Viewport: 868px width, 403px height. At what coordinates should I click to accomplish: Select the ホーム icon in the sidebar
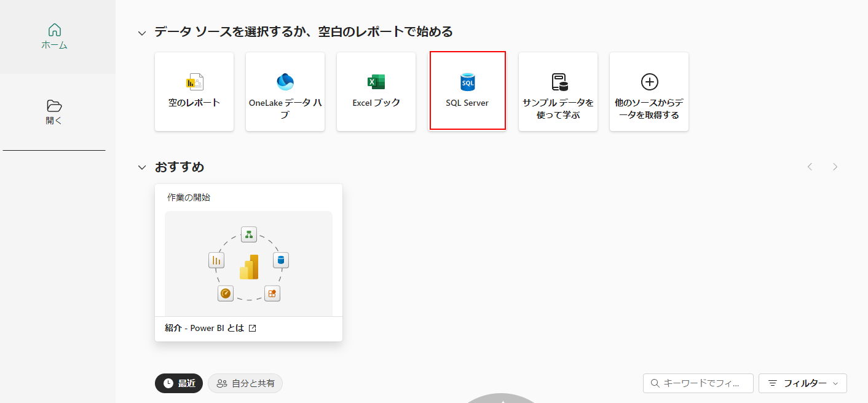(54, 29)
